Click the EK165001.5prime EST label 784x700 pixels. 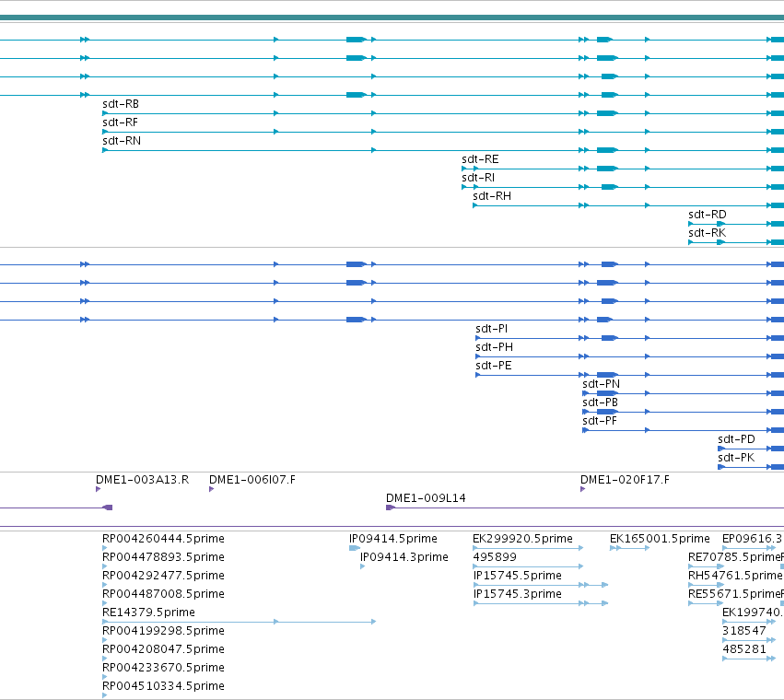coord(660,539)
